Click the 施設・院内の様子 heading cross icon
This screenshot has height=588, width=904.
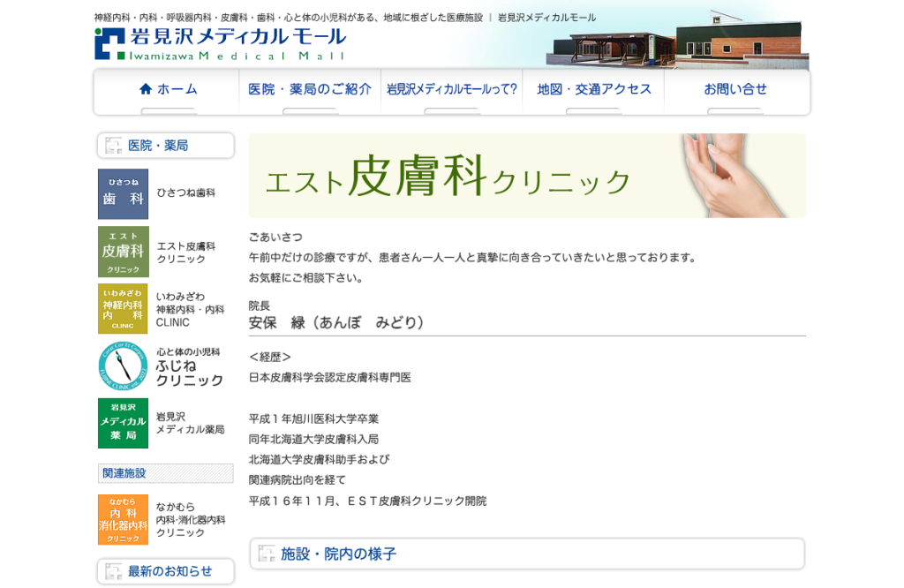coord(267,554)
